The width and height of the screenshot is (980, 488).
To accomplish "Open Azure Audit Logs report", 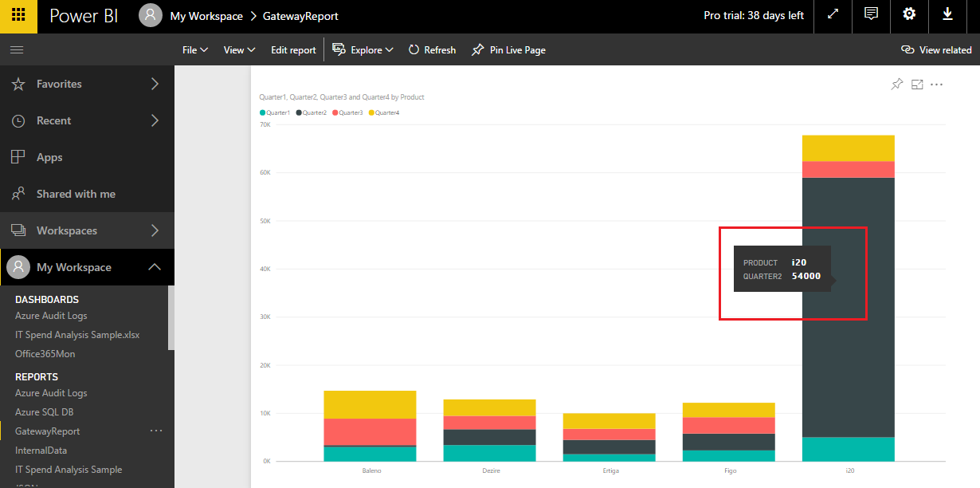I will (51, 393).
